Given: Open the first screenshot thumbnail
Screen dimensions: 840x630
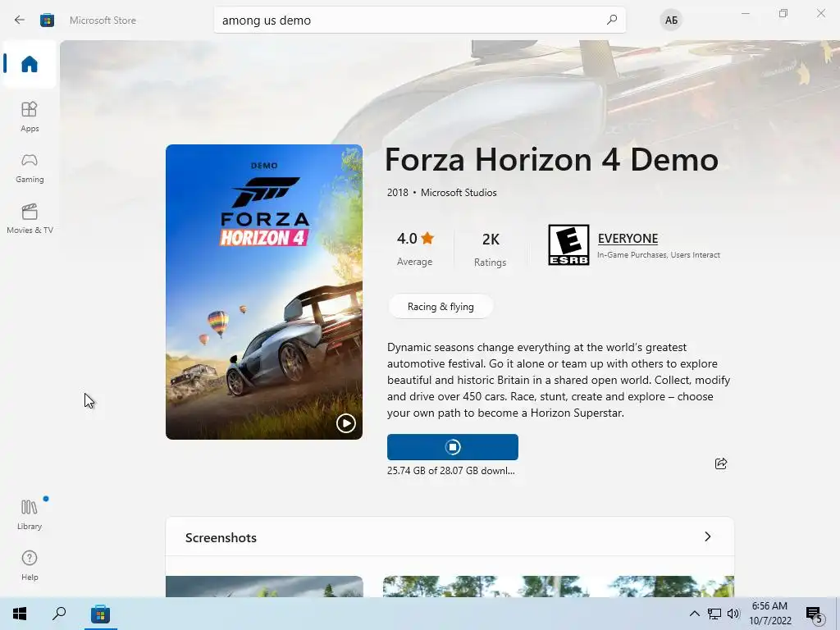Looking at the screenshot, I should [x=264, y=587].
